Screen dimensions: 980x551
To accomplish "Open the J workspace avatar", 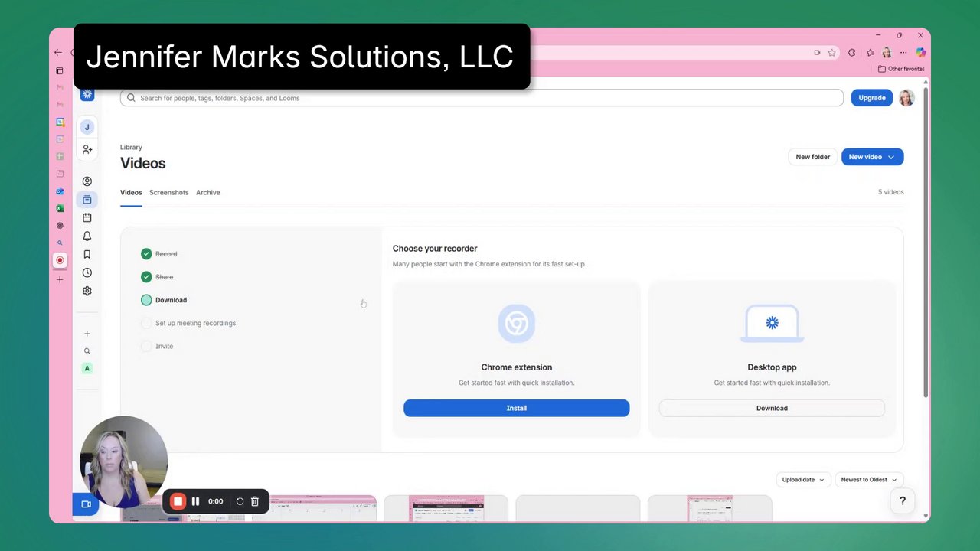I will tap(87, 127).
